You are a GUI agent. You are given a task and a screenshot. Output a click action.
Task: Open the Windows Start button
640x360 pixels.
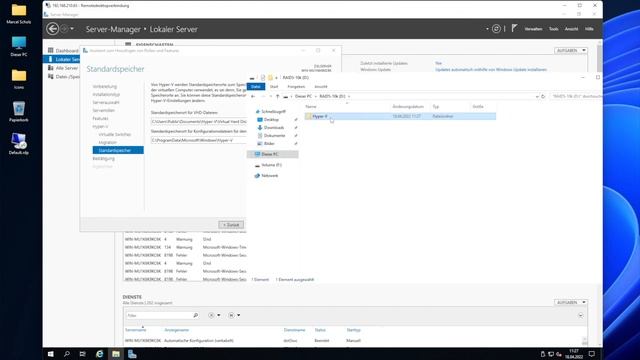[51, 354]
